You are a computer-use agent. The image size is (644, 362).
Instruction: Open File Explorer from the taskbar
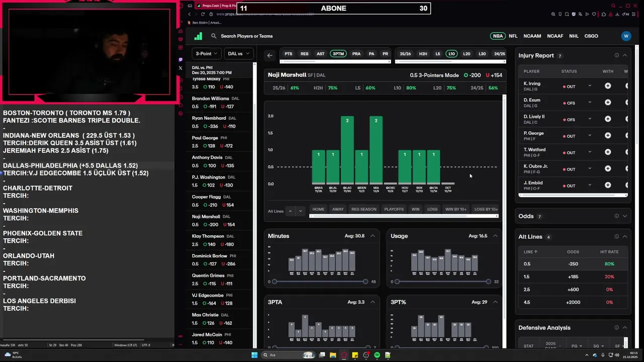coord(333,355)
